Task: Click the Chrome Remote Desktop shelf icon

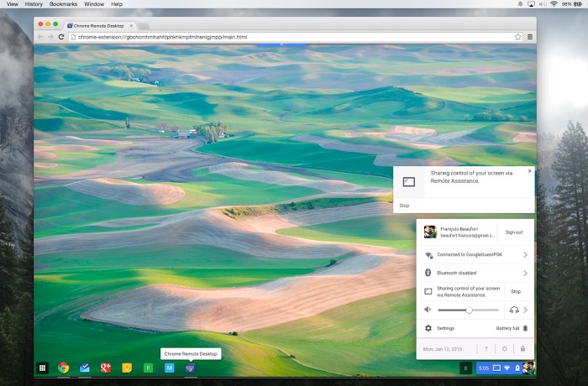Action: pyautogui.click(x=191, y=368)
